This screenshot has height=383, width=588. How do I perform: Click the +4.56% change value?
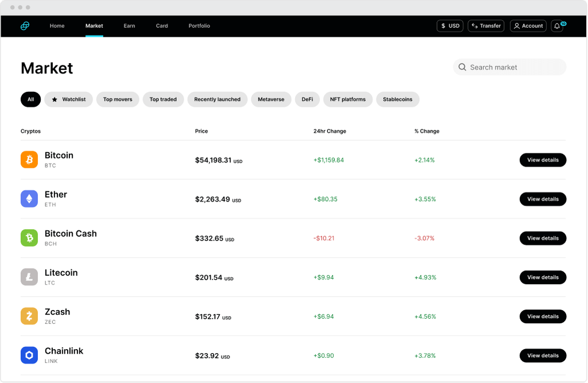(x=425, y=316)
